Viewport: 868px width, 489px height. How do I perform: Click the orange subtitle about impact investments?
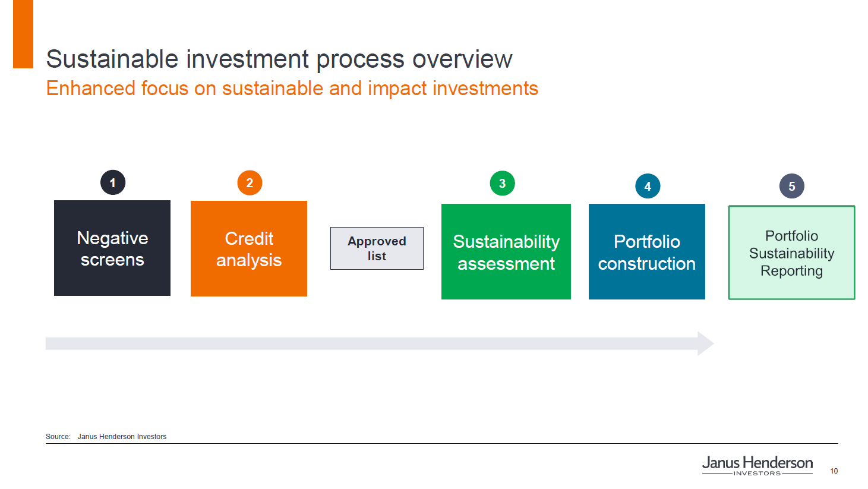point(292,89)
